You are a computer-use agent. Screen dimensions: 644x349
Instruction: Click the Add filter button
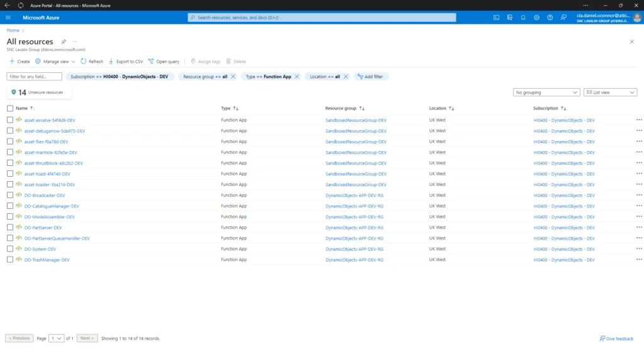pyautogui.click(x=372, y=76)
